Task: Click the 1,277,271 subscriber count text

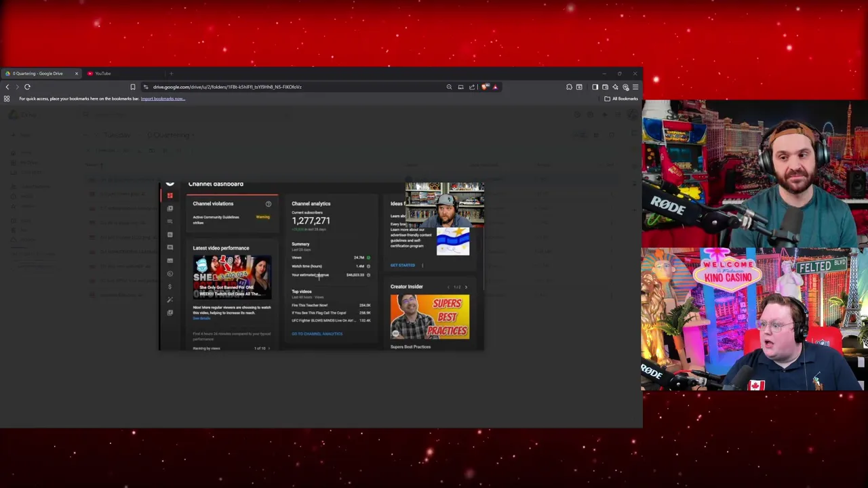Action: click(x=311, y=220)
